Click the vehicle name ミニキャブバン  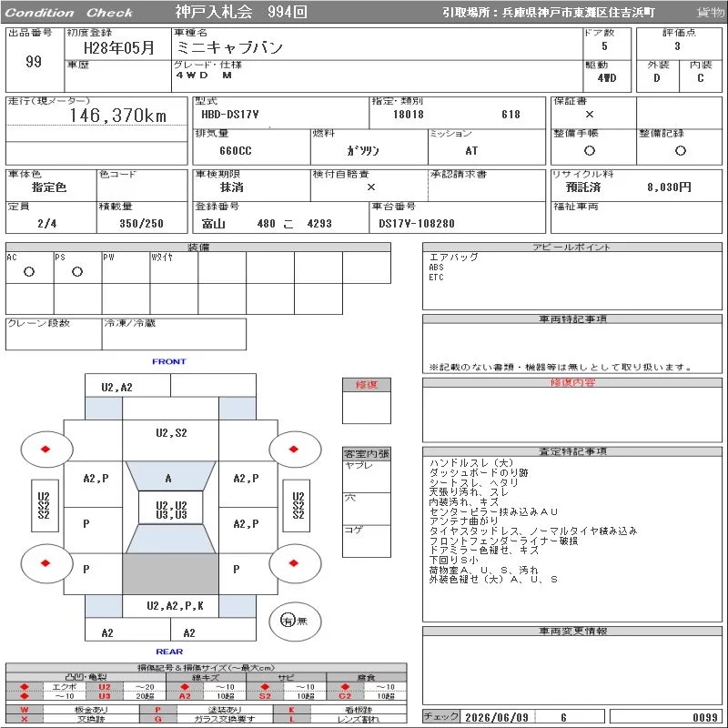pos(229,47)
